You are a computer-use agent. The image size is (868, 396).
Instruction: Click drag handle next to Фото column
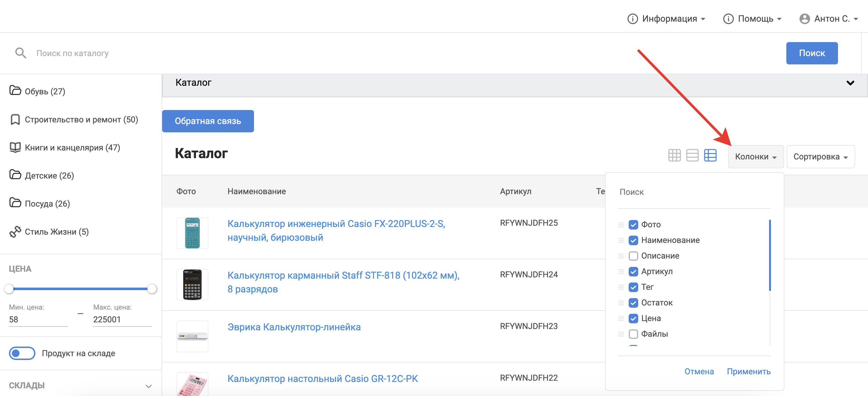pos(621,224)
